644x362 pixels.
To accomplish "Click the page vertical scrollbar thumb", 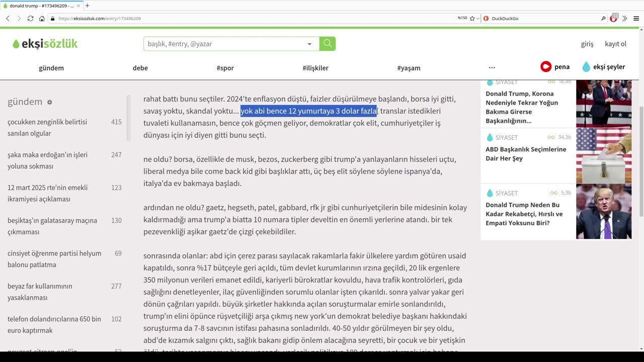I will click(641, 162).
